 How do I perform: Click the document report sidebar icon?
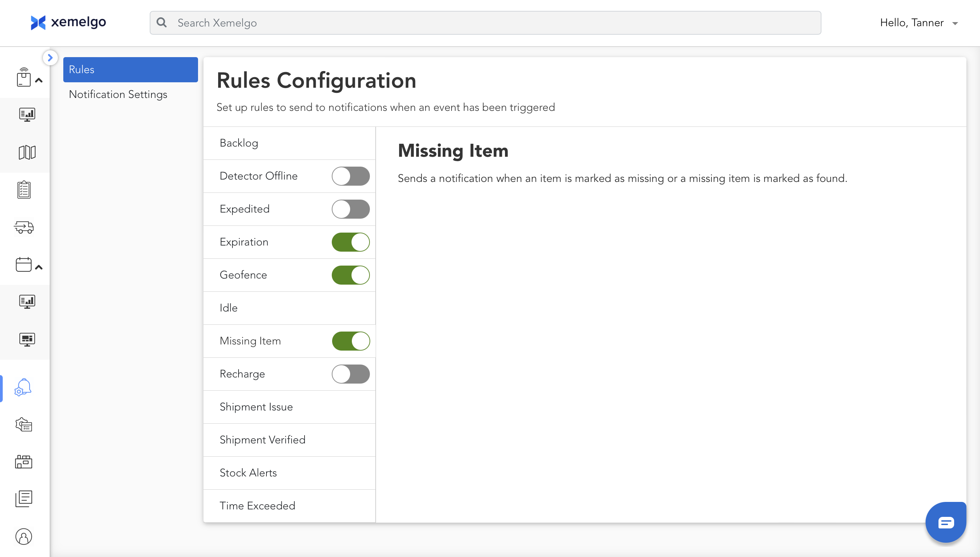tap(24, 499)
